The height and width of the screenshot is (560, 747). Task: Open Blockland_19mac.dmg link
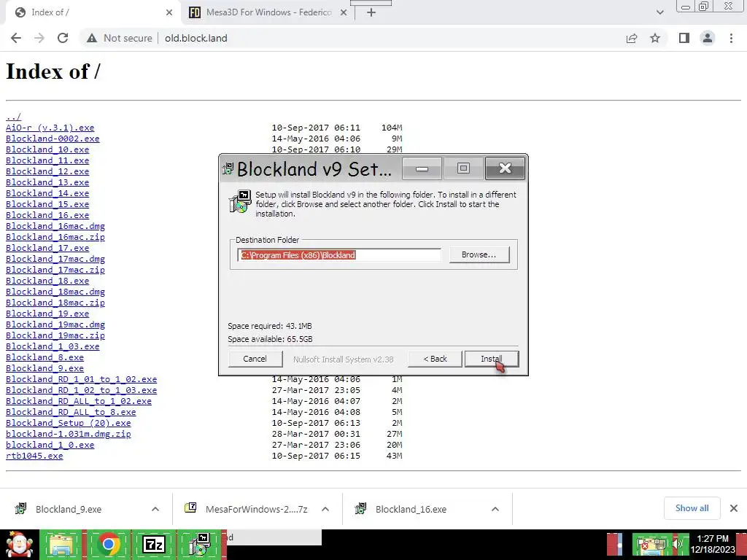[x=55, y=324]
